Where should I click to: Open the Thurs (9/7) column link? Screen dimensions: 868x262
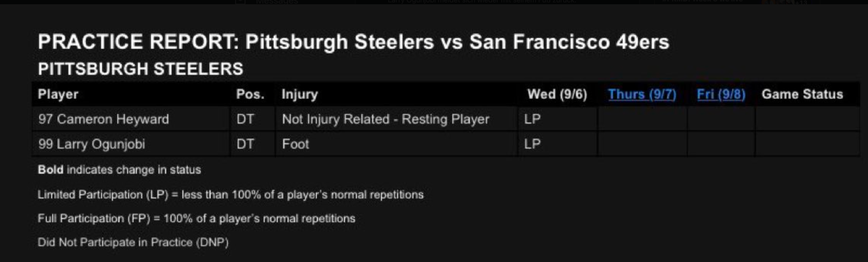tap(642, 94)
